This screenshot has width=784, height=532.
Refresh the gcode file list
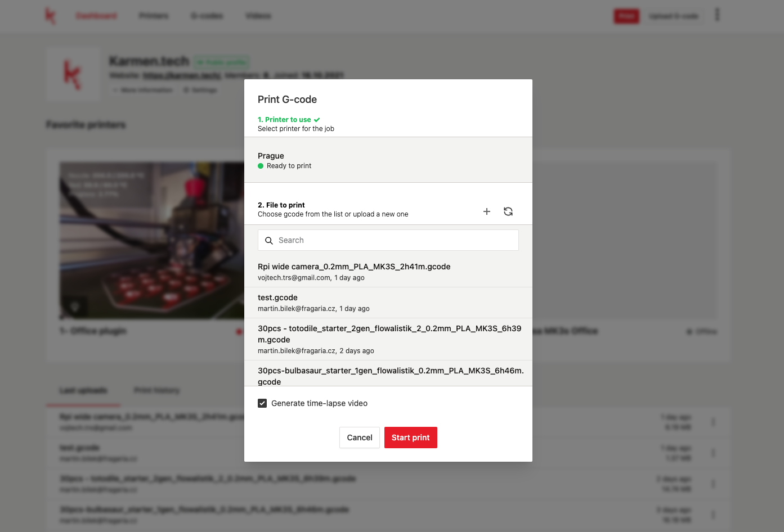pyautogui.click(x=508, y=211)
